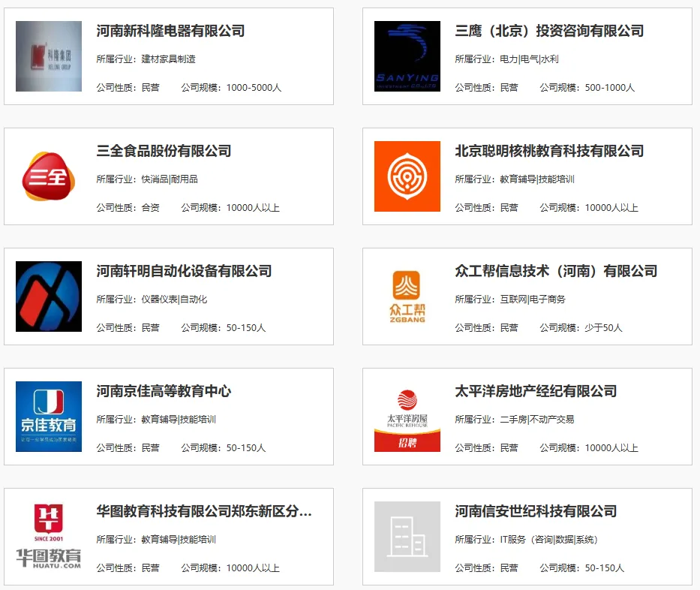Open 众工帮信息技术（河南）有限公司 page
This screenshot has height=590, width=700.
tap(556, 271)
